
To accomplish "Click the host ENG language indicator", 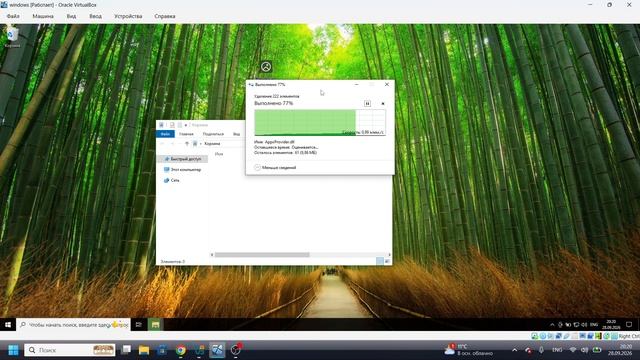I will (x=557, y=350).
